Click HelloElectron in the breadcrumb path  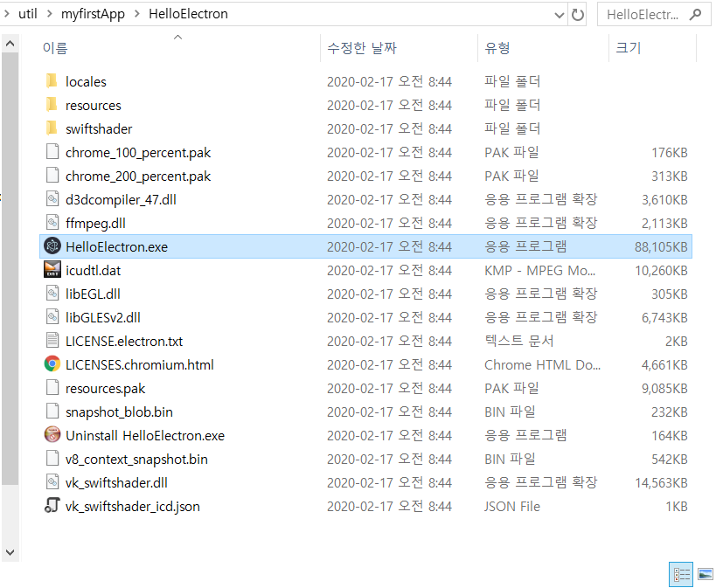pos(188,14)
